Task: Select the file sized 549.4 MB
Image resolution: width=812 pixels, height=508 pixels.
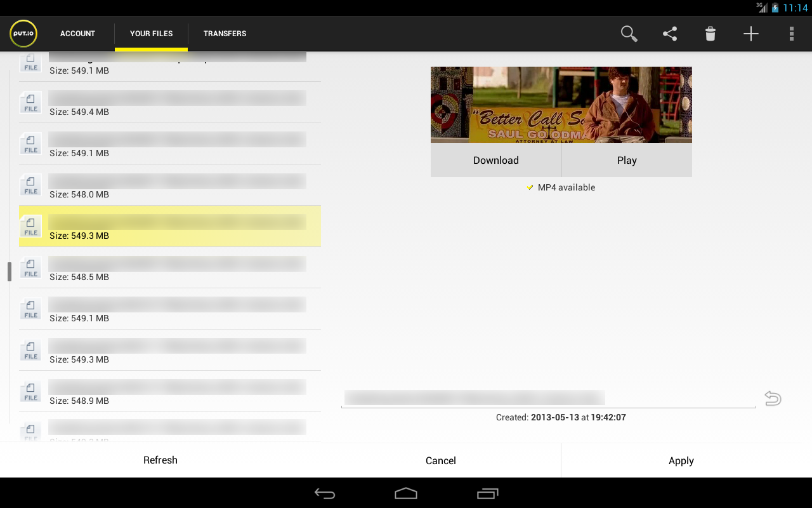Action: 170,102
